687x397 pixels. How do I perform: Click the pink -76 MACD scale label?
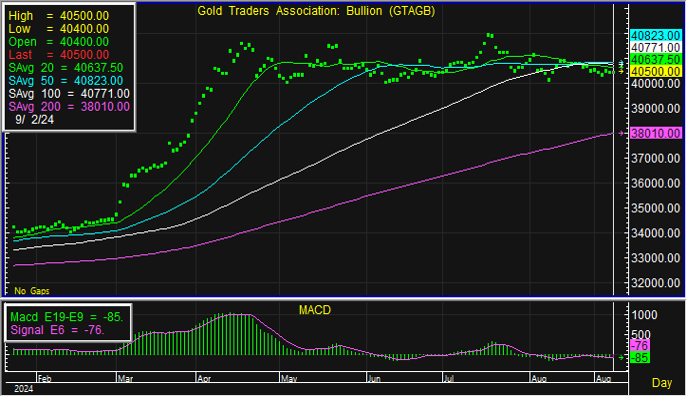[640, 345]
